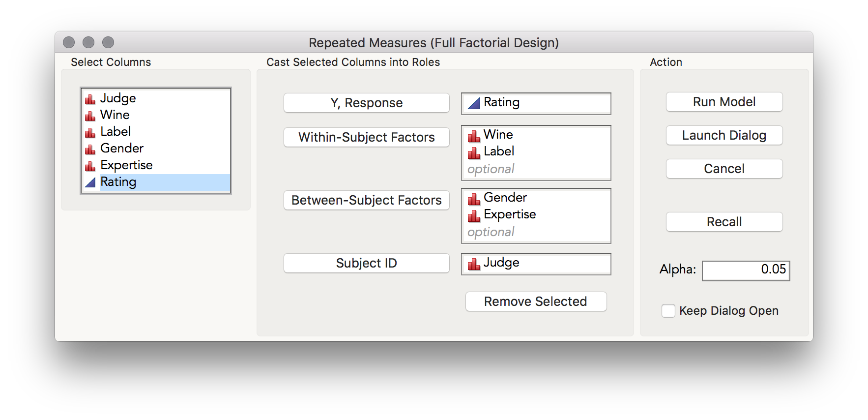This screenshot has height=420, width=868.
Task: Click the red bar icon beside Gender in Select Columns
Action: pyautogui.click(x=90, y=150)
